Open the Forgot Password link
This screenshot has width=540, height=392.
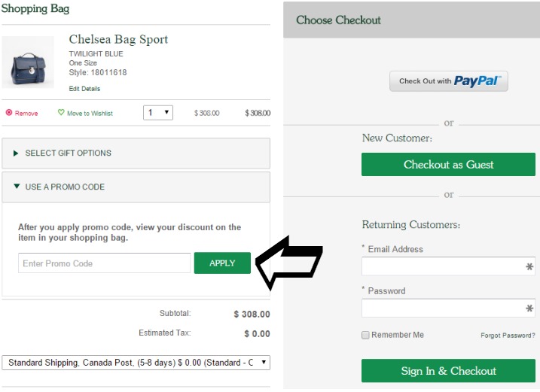pyautogui.click(x=508, y=336)
